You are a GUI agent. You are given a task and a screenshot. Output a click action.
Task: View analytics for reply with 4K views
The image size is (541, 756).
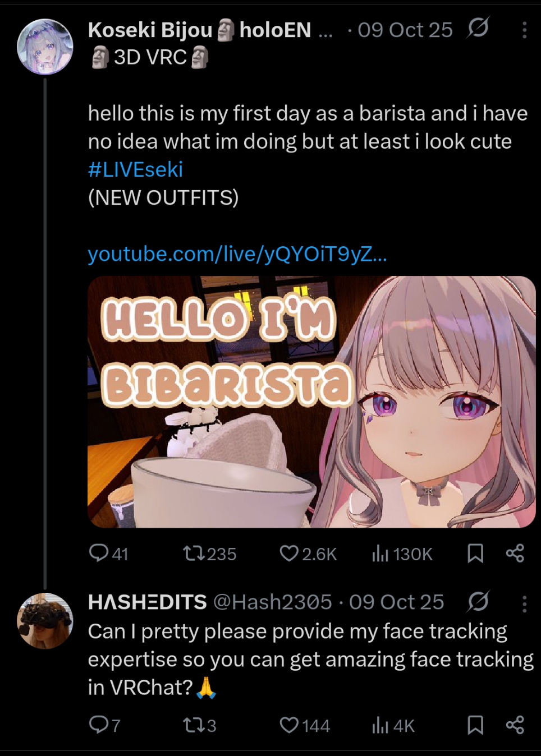[x=380, y=725]
